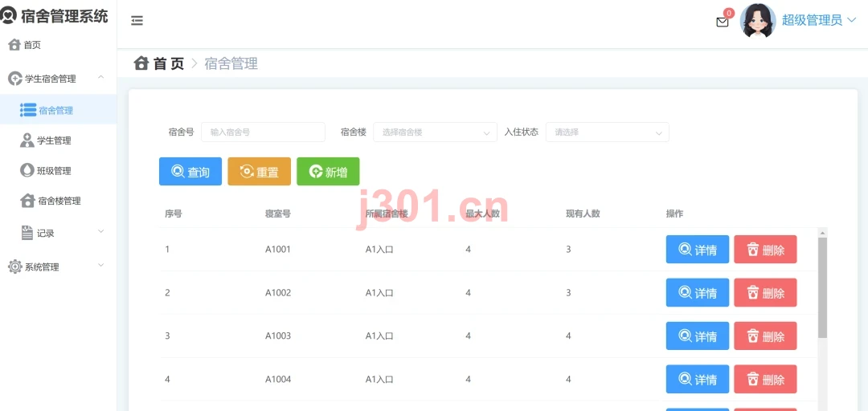Viewport: 868px width, 411px height.
Task: Click the A1001 room number cell
Action: pos(278,250)
